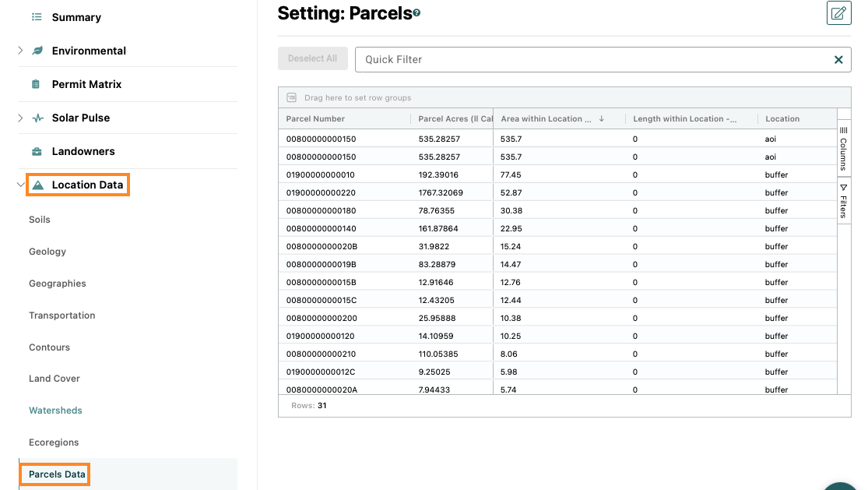
Task: Clear the Quick Filter with X icon
Action: coord(838,59)
